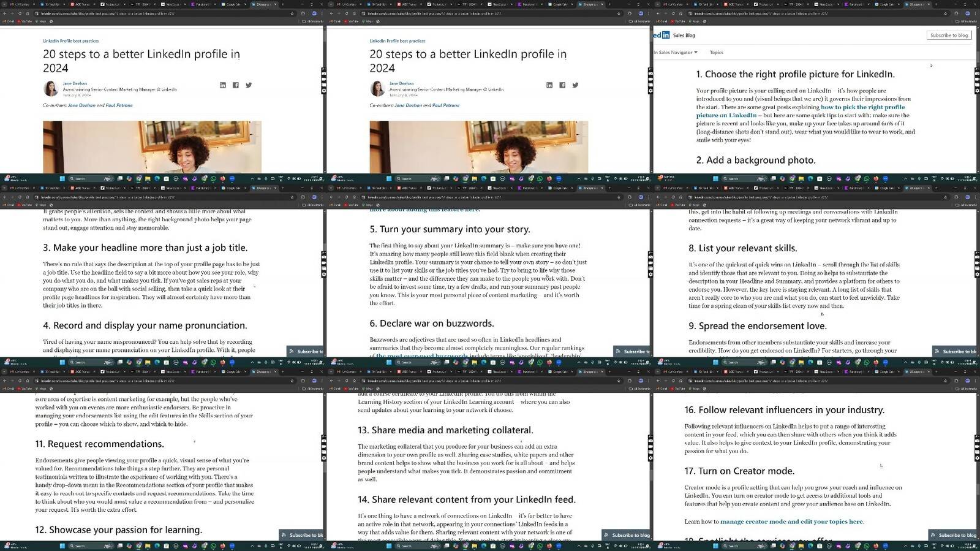Switch to Production tab in step 11 window

(x=113, y=371)
